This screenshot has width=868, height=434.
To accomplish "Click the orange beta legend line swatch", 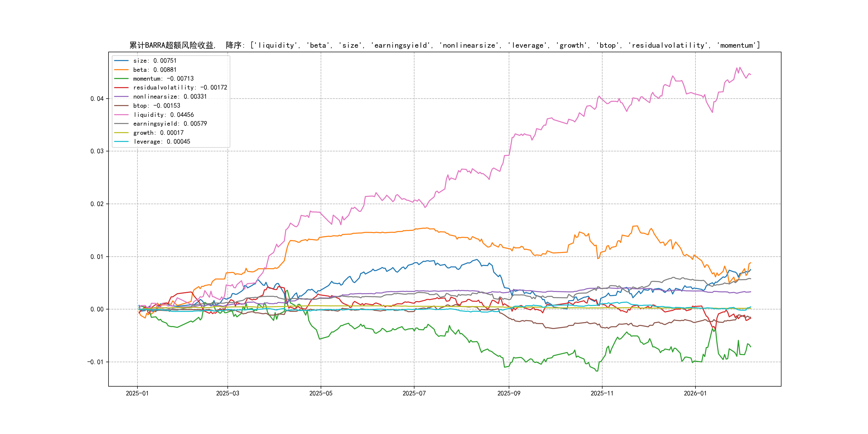I will pyautogui.click(x=121, y=70).
